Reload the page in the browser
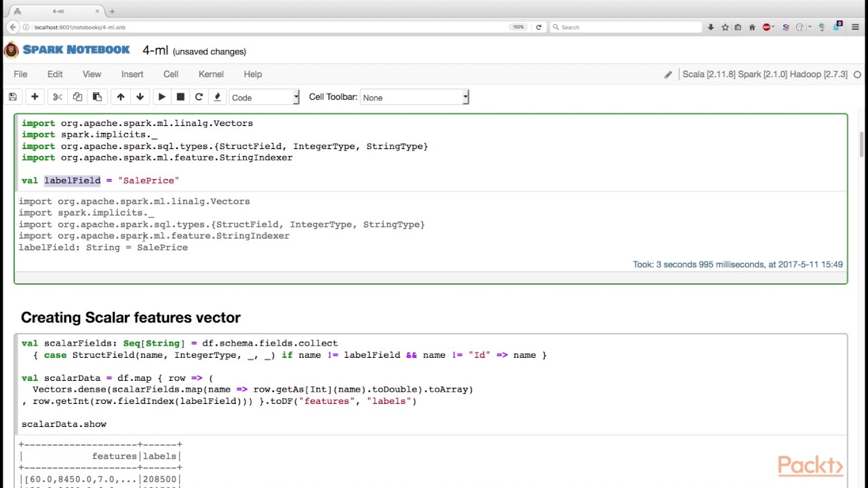Image resolution: width=868 pixels, height=488 pixels. tap(538, 27)
